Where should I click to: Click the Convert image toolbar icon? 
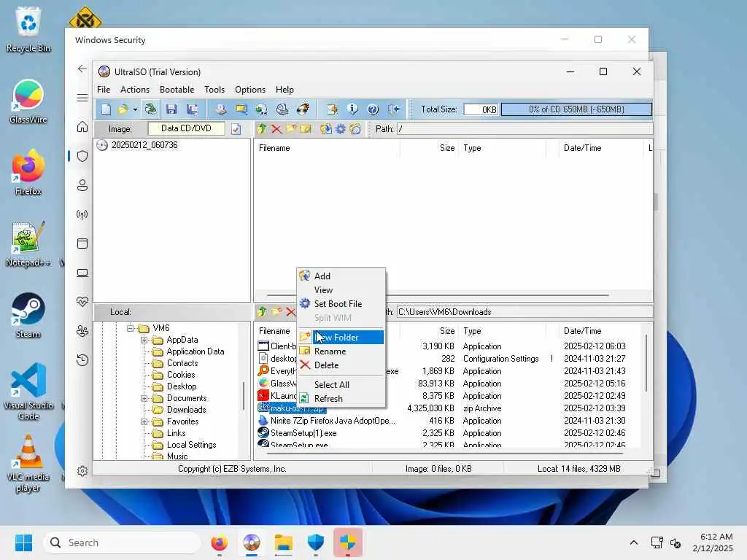[262, 109]
